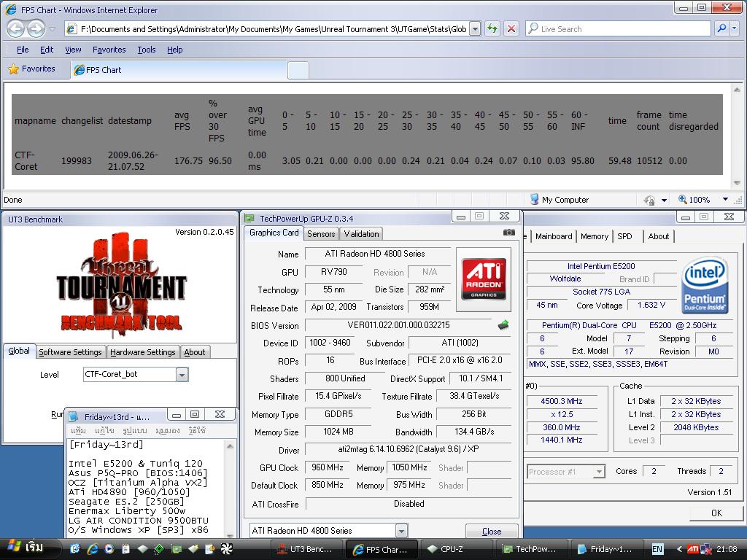747x560 pixels.
Task: Click the Close button in GPU-Z
Action: pos(491,531)
